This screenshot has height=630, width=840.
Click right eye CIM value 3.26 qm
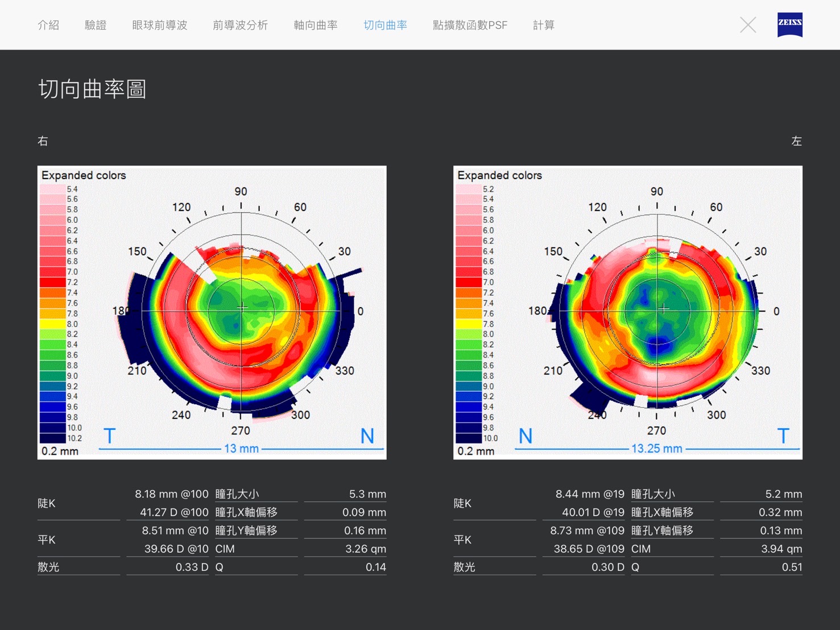(366, 549)
